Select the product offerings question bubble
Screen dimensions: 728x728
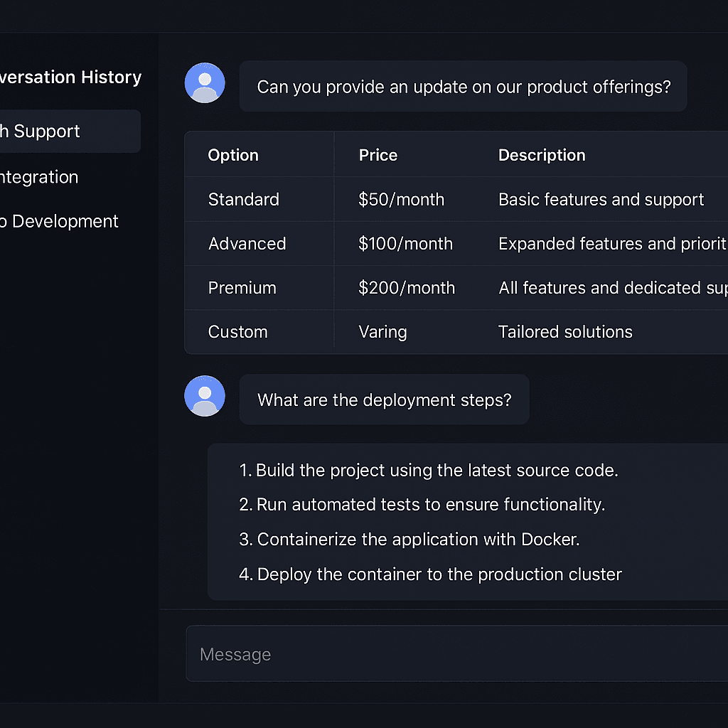click(463, 87)
